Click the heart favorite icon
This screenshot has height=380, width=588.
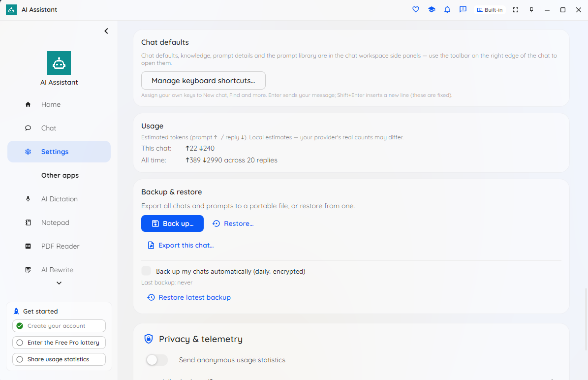[415, 10]
